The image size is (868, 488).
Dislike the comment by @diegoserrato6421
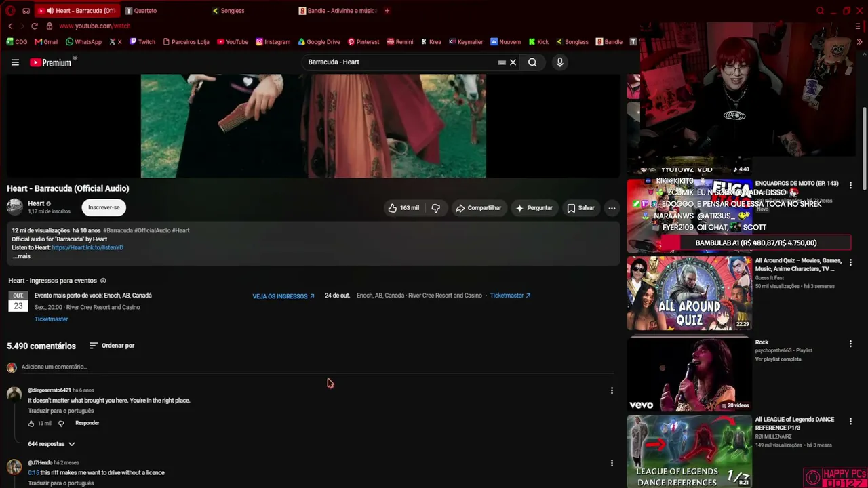tap(61, 424)
